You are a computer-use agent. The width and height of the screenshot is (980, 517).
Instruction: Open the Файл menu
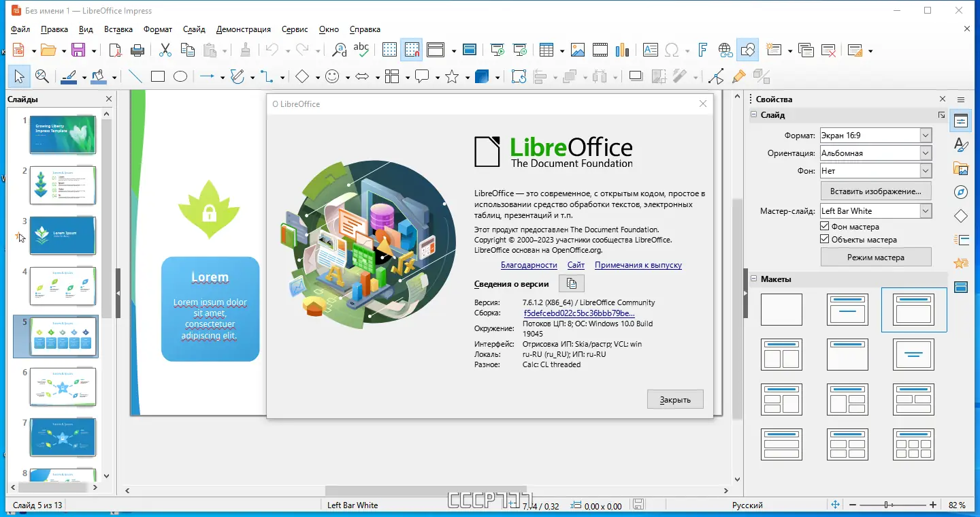(x=20, y=29)
